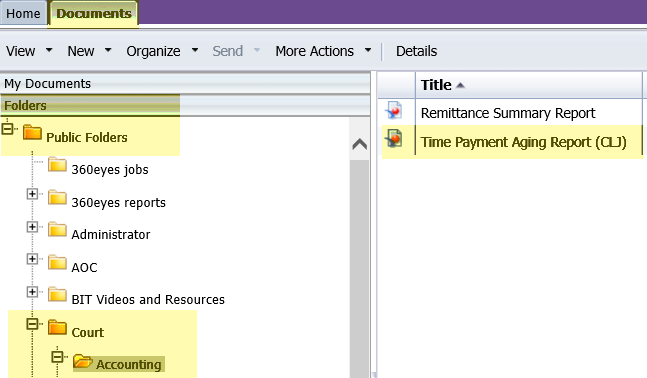Click the AOC folder icon

(x=57, y=263)
